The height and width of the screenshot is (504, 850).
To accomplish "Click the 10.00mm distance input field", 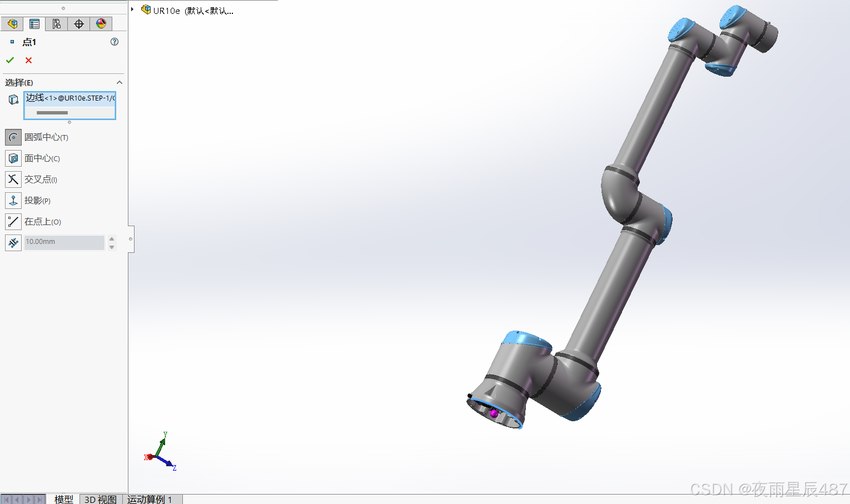I will (x=64, y=242).
